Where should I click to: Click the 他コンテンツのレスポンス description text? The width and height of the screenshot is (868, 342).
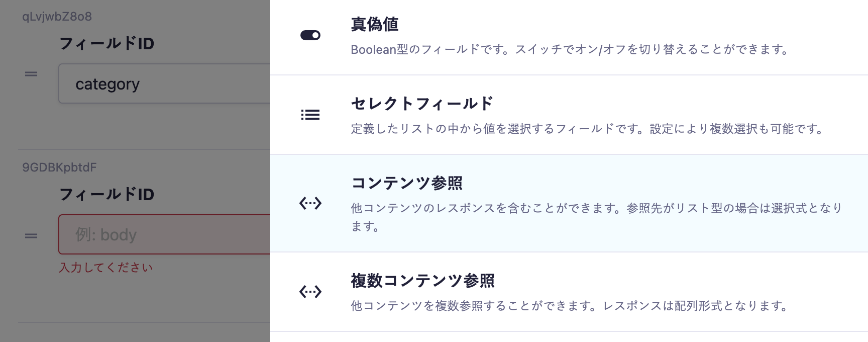pyautogui.click(x=596, y=208)
